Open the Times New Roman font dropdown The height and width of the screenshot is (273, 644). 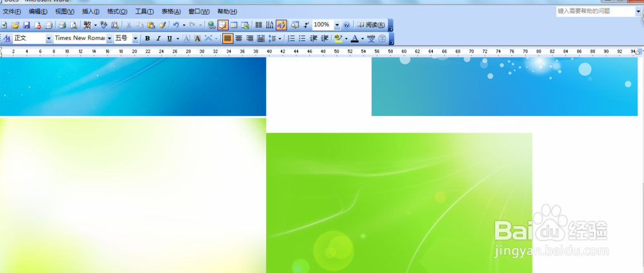pos(109,39)
